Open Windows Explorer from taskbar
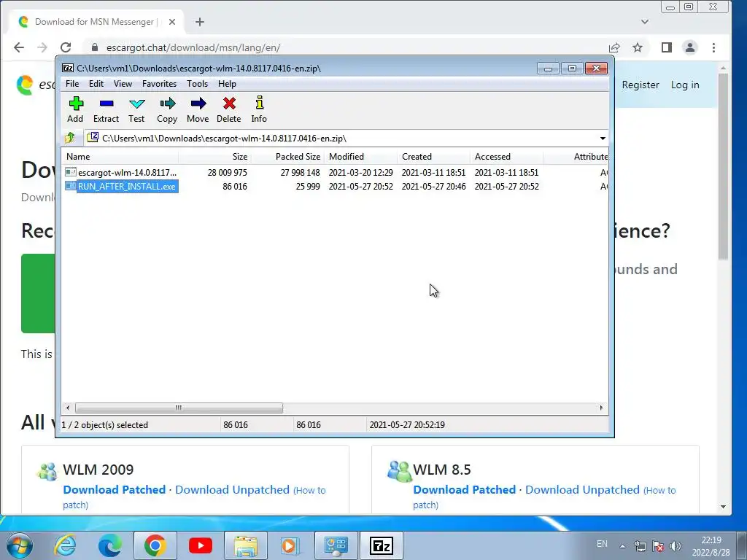The width and height of the screenshot is (747, 560). pos(246,545)
